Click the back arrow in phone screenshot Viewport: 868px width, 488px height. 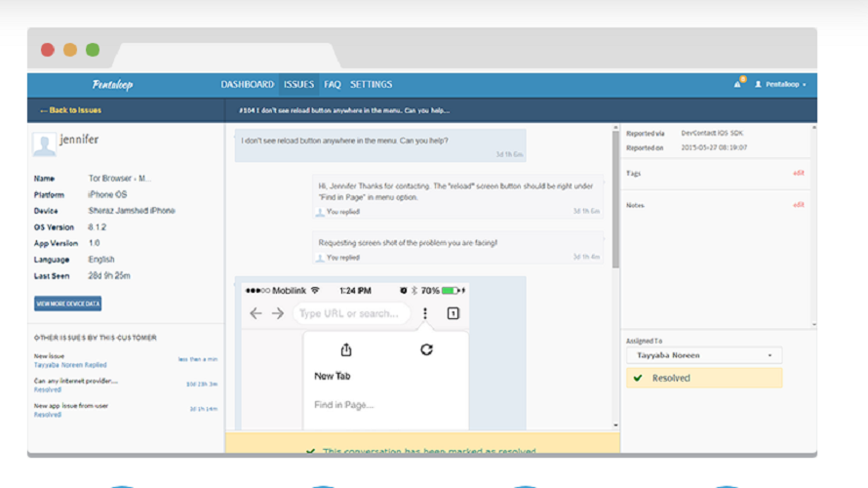(256, 313)
